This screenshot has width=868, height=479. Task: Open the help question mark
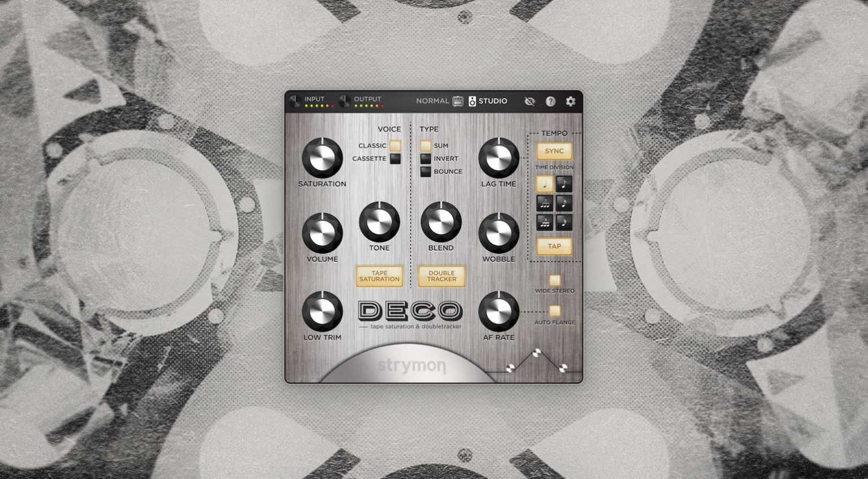click(x=550, y=101)
